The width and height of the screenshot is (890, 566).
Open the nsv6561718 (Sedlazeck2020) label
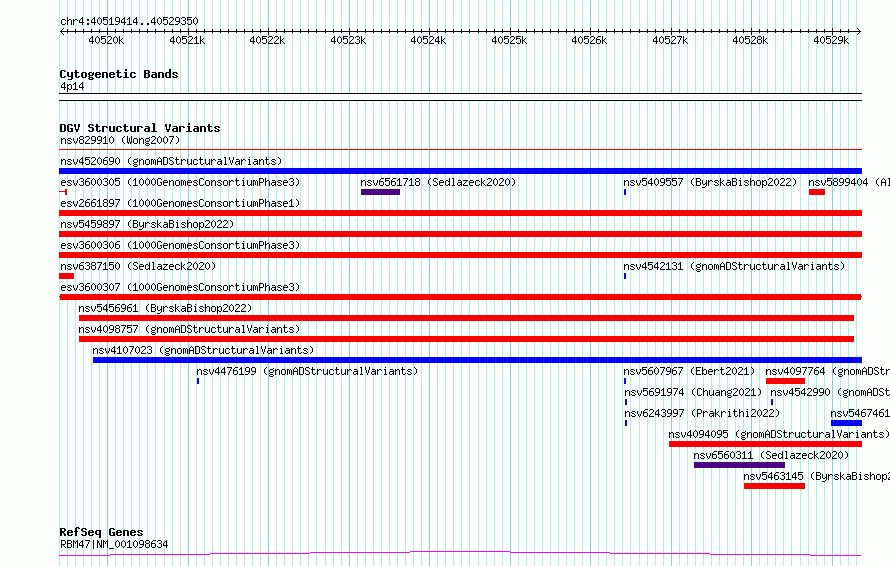point(438,182)
